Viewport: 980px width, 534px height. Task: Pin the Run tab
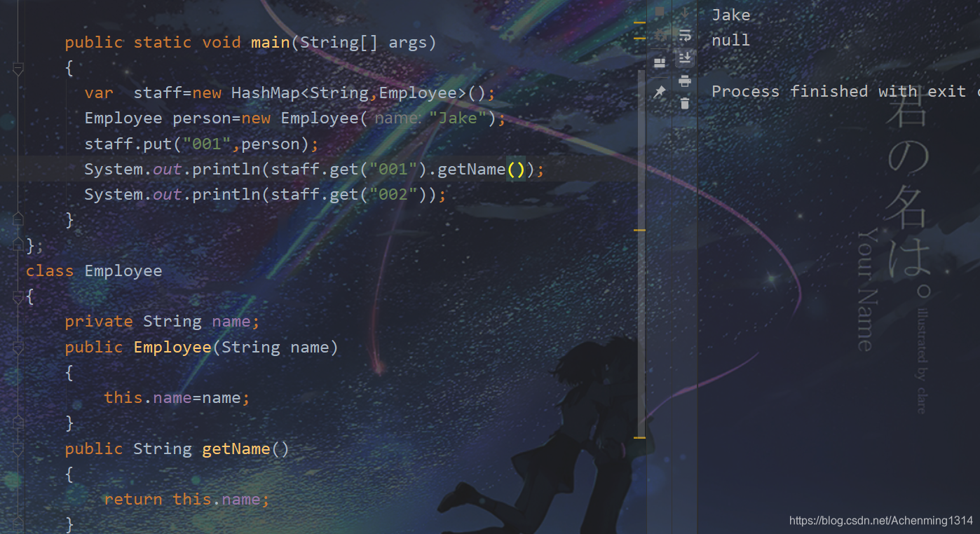[x=659, y=92]
